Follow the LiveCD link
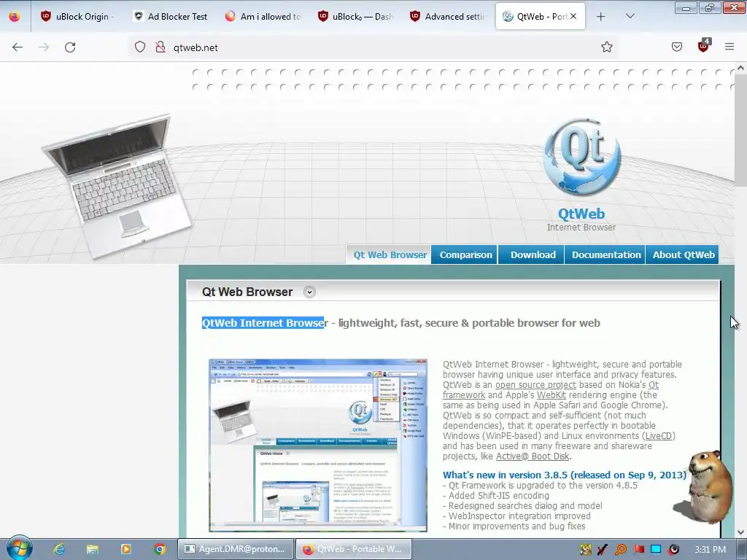This screenshot has height=560, width=747. (659, 436)
